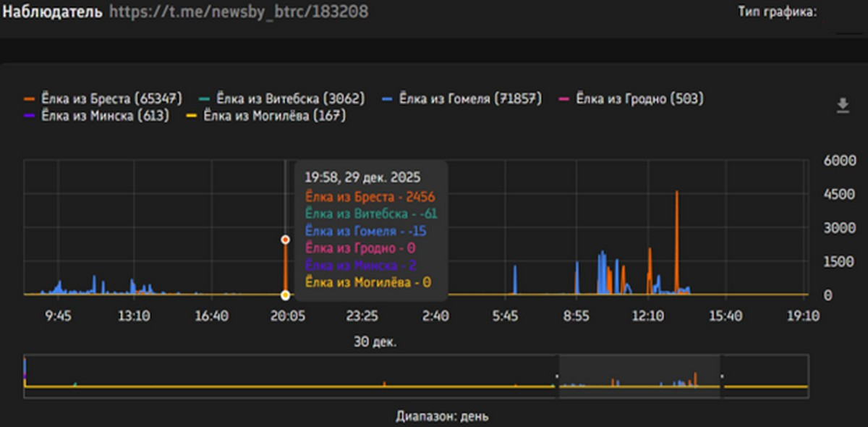Click the 12:10 time axis label
This screenshot has height=427, width=868.
(x=647, y=316)
